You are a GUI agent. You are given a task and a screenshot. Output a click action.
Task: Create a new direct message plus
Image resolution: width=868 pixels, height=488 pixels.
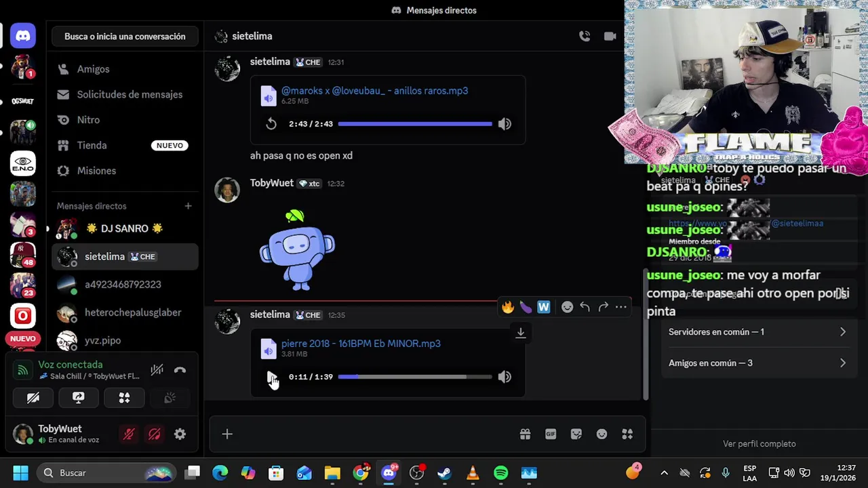(x=188, y=206)
